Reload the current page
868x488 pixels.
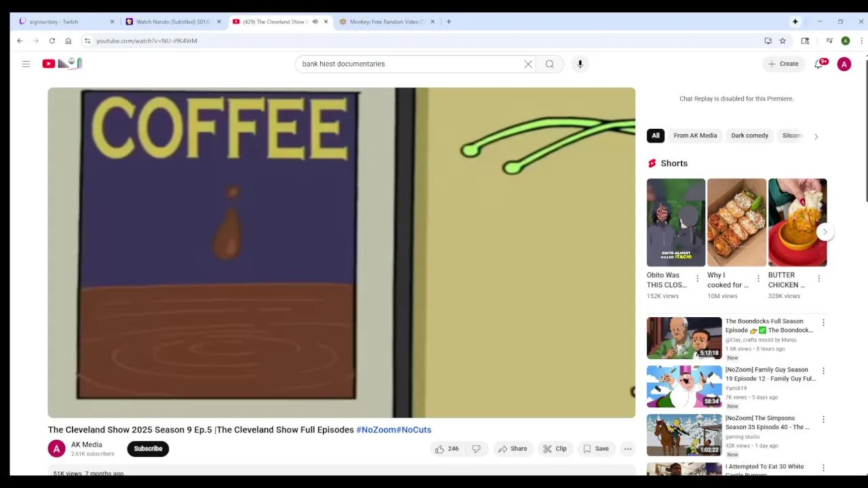click(x=52, y=41)
